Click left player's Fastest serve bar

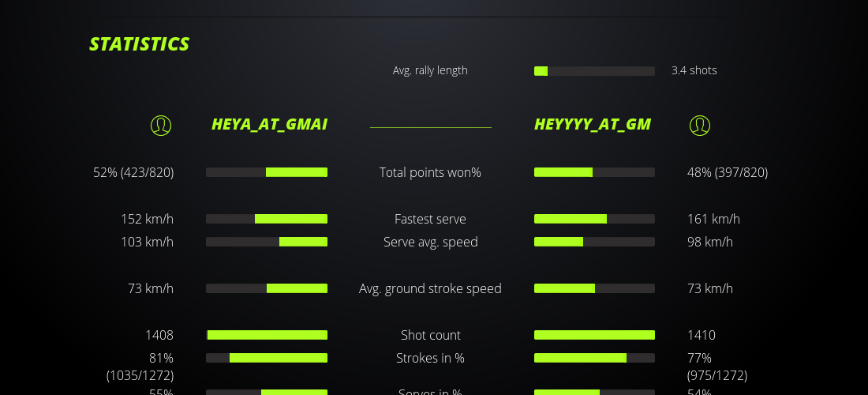267,219
